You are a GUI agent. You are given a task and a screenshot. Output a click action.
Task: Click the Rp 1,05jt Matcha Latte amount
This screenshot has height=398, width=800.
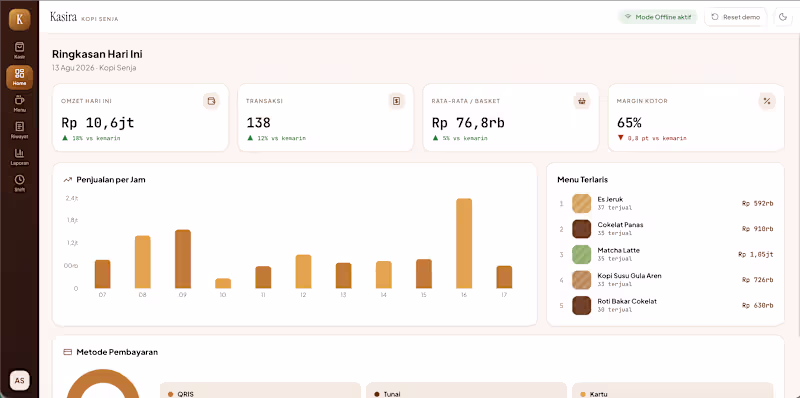tap(756, 254)
